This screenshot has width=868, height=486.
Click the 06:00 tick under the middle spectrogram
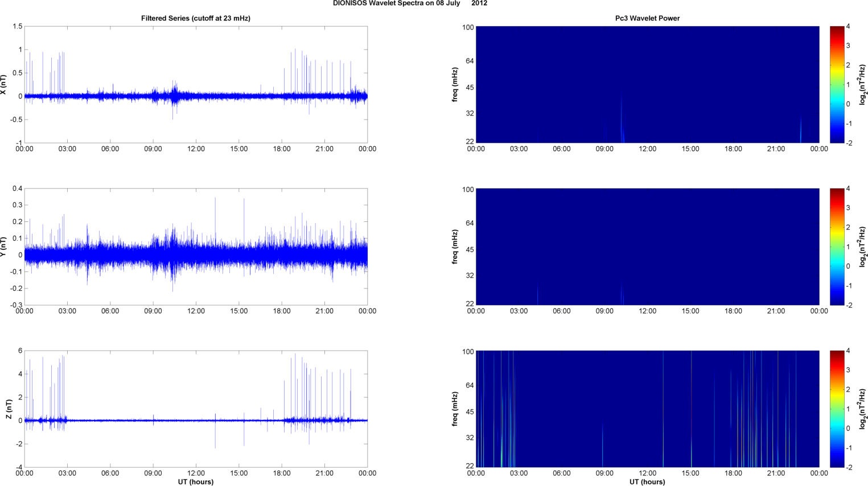(x=562, y=311)
